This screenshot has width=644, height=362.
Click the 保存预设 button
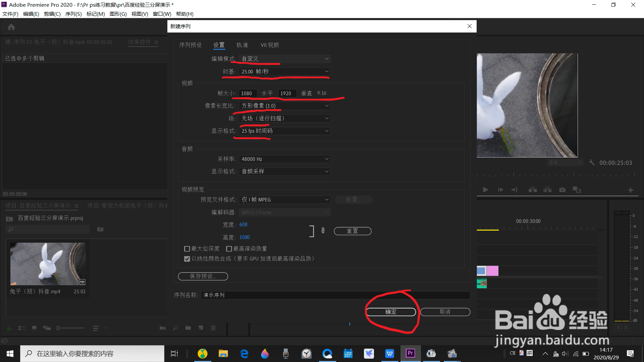coord(203,277)
